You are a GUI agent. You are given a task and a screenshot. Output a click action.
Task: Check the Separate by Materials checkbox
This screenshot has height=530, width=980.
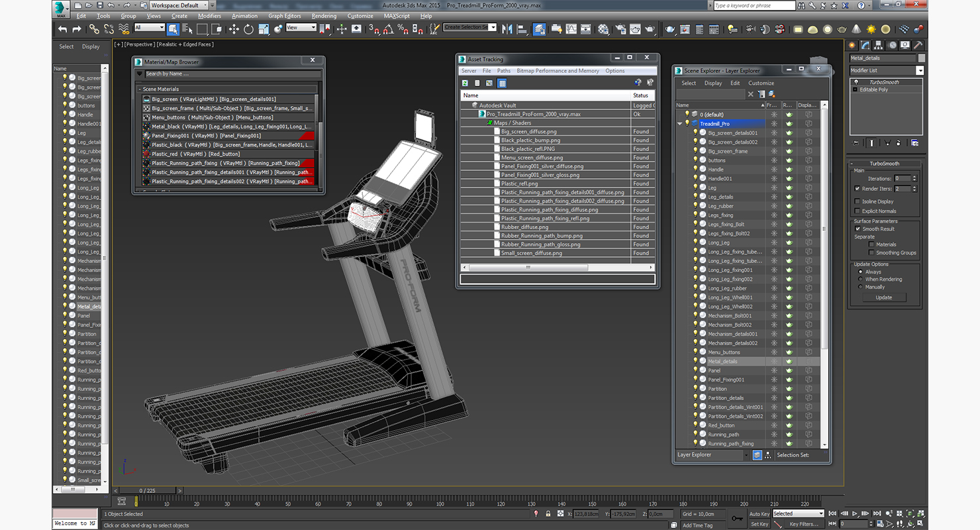[x=871, y=244]
